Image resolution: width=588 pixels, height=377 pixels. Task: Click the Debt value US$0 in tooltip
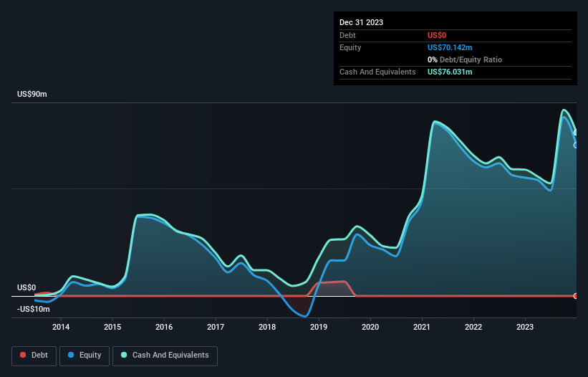[437, 35]
